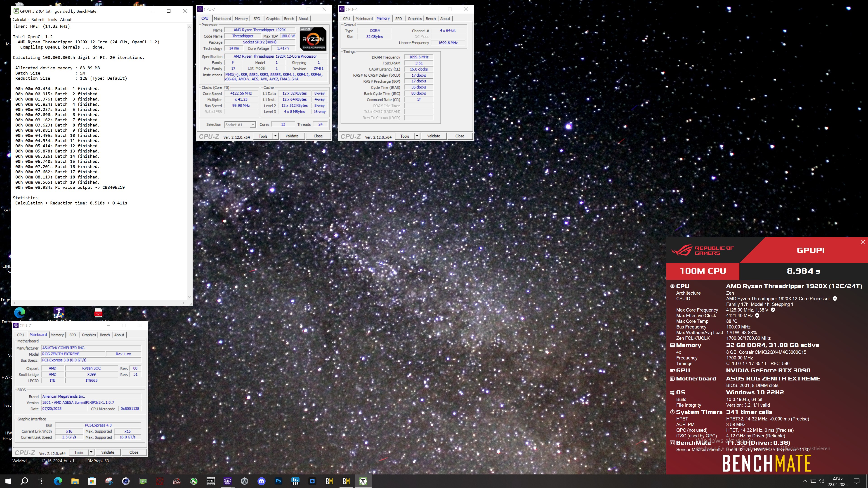Open the taskbar Search magnifier

[x=24, y=481]
